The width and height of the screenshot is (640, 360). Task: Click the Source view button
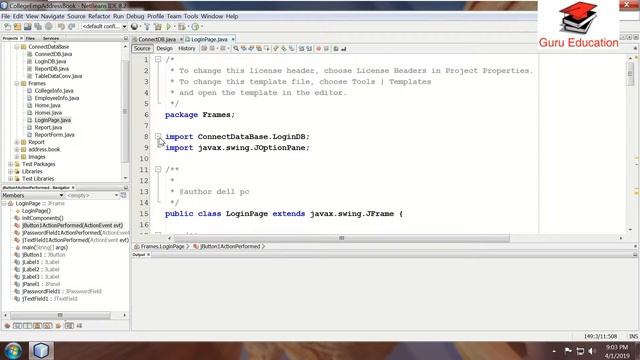[x=142, y=49]
